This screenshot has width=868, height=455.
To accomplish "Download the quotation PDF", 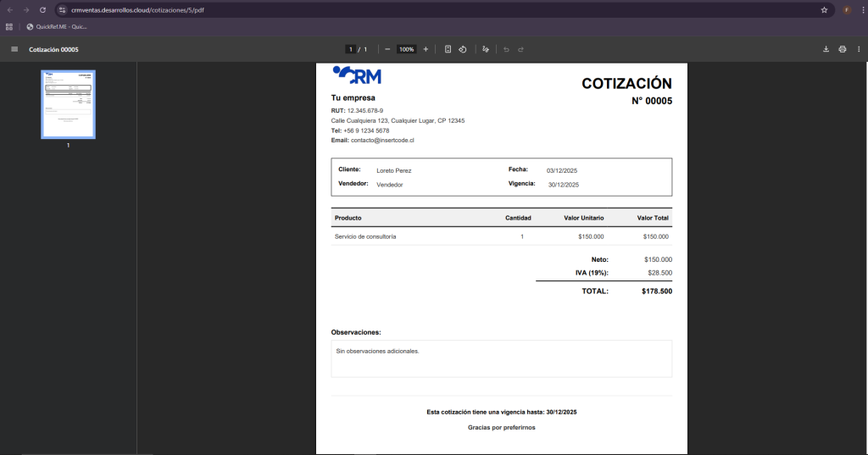I will [826, 49].
